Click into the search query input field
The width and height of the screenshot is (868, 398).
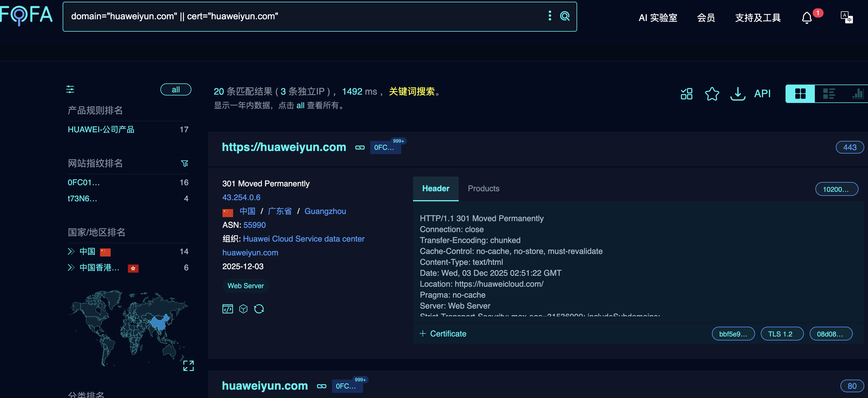(303, 16)
